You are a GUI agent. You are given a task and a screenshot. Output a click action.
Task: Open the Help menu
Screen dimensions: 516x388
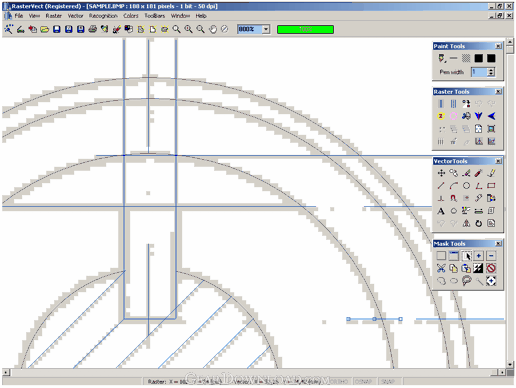click(x=201, y=16)
